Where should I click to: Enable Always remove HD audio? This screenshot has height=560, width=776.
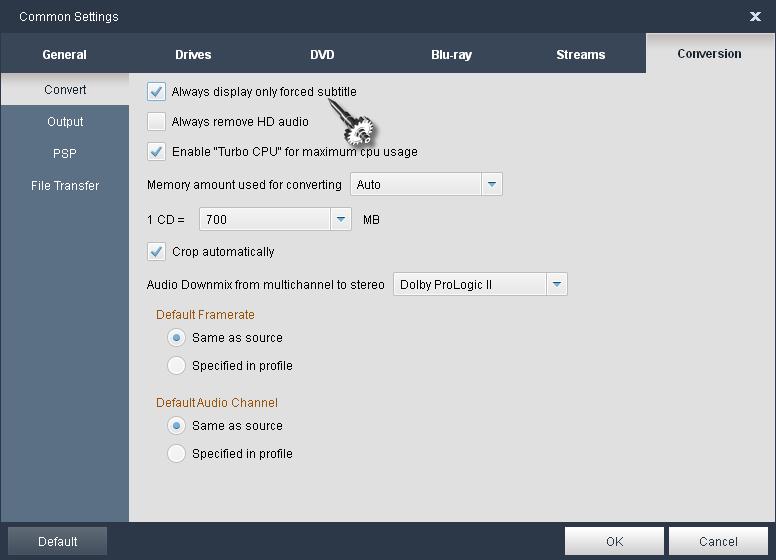click(x=156, y=122)
